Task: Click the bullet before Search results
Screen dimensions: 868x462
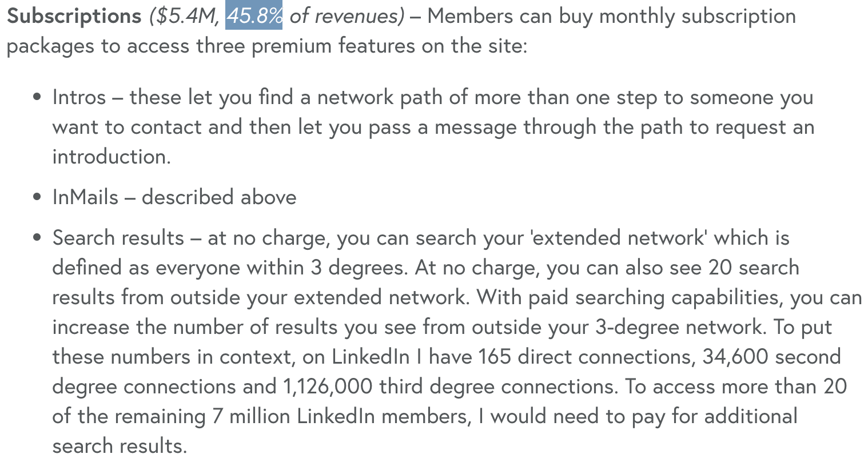Action: 37,238
